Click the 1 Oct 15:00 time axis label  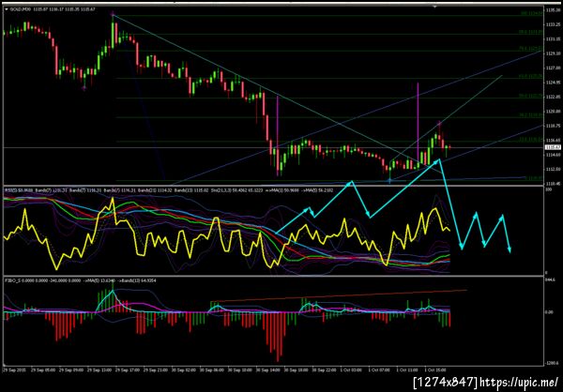pos(435,369)
